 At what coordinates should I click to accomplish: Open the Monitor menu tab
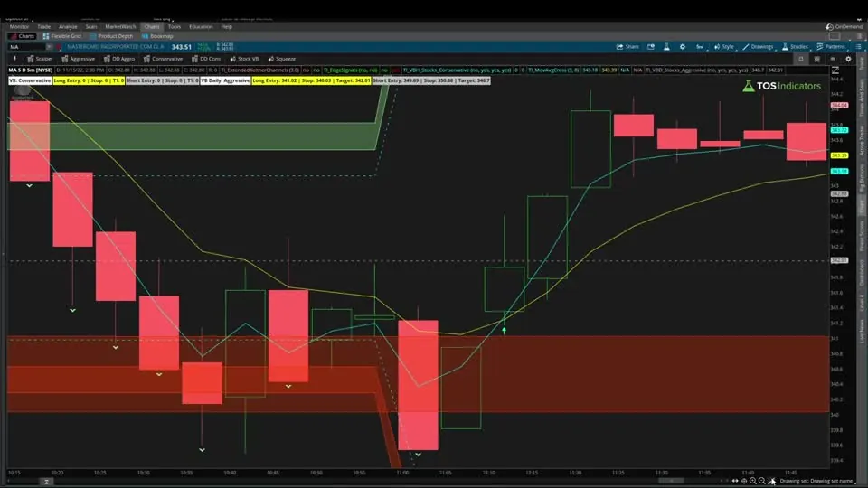[19, 26]
